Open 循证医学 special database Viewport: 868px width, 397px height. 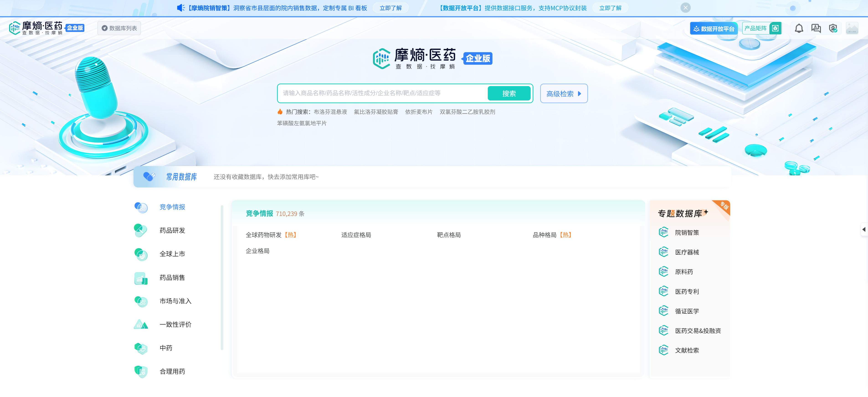pos(687,311)
